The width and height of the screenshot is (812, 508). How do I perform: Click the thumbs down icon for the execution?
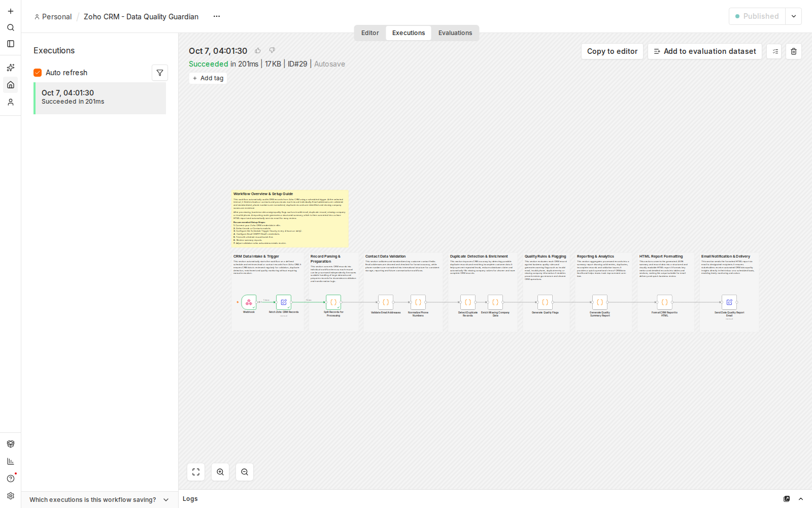coord(272,50)
